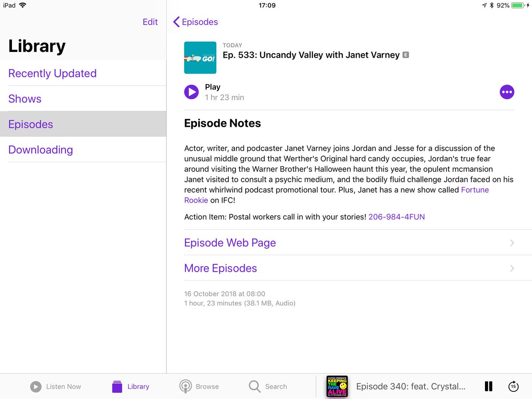532x399 pixels.
Task: Tap the Library heading title
Action: [37, 46]
